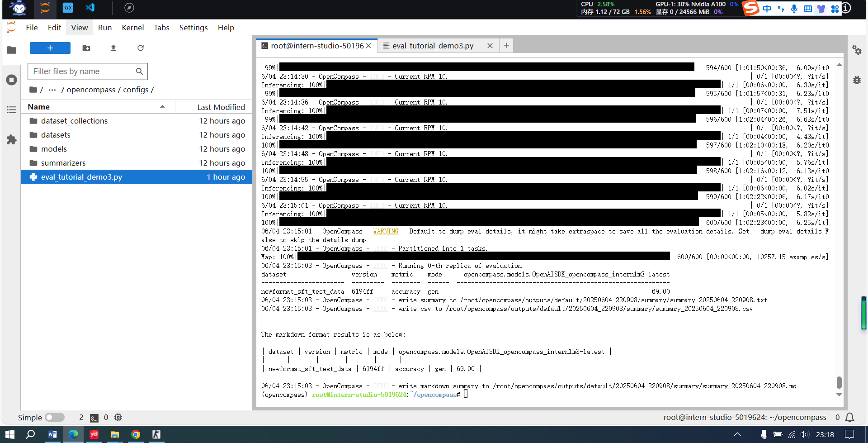This screenshot has width=868, height=443.
Task: Open the 中 input language indicator menu
Action: [x=767, y=9]
